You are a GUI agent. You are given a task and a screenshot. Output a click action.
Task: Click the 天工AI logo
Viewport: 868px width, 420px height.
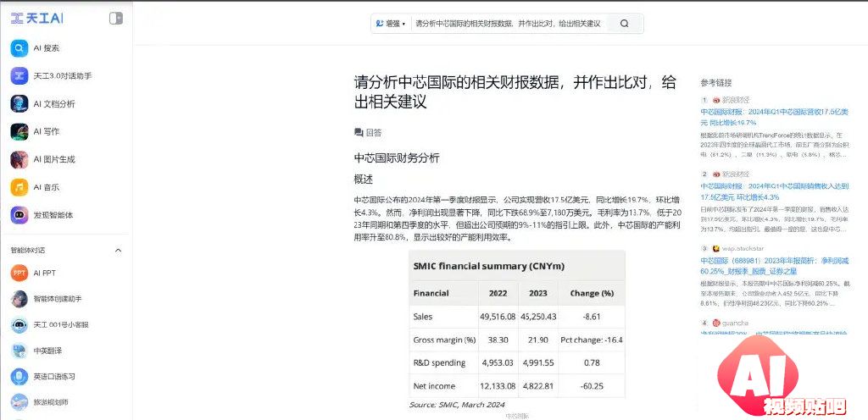(x=37, y=19)
